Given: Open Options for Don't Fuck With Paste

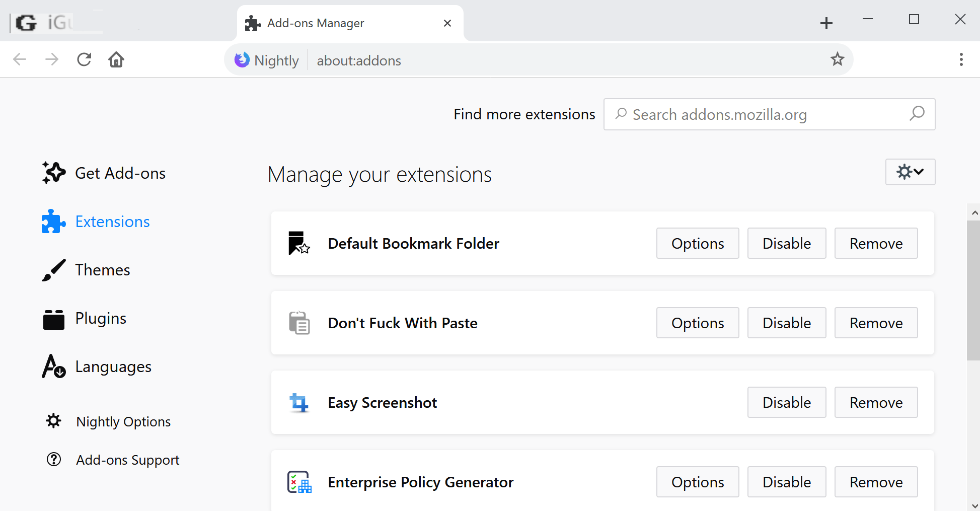Looking at the screenshot, I should [x=697, y=323].
